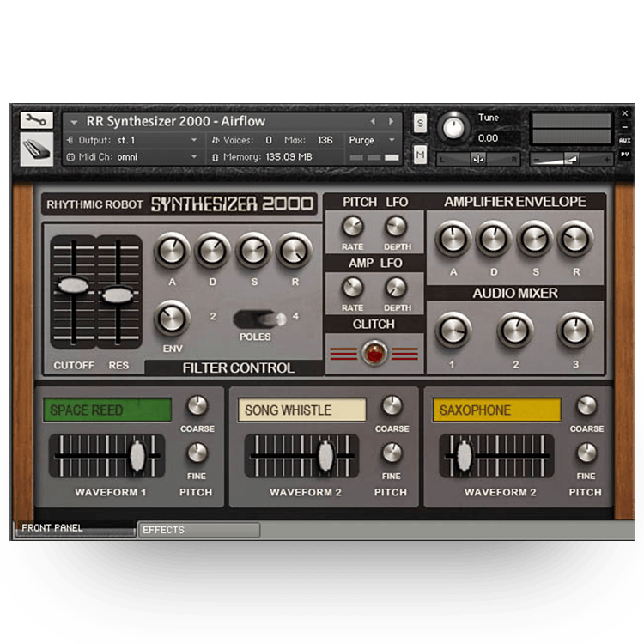Switch to the FRONT PANEL tab

coord(76,529)
